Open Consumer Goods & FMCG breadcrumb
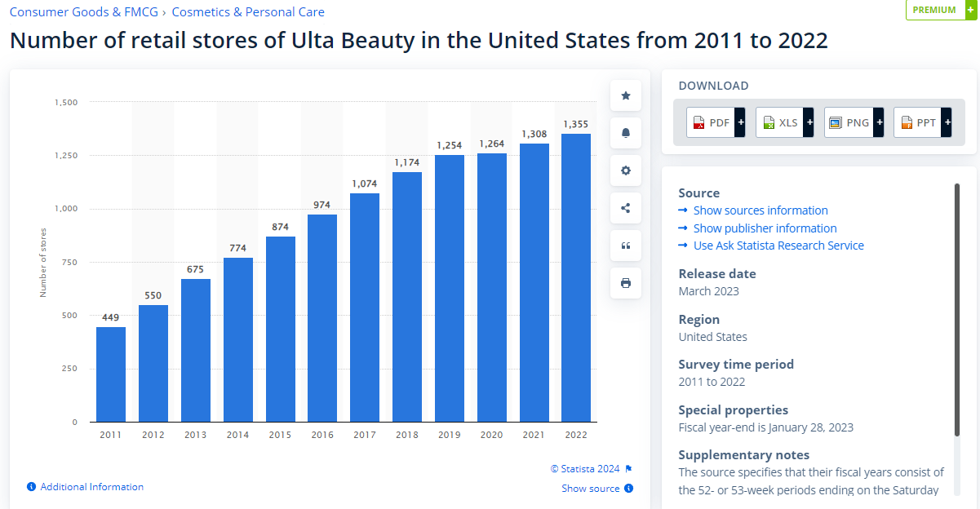This screenshot has width=980, height=509. coord(84,12)
